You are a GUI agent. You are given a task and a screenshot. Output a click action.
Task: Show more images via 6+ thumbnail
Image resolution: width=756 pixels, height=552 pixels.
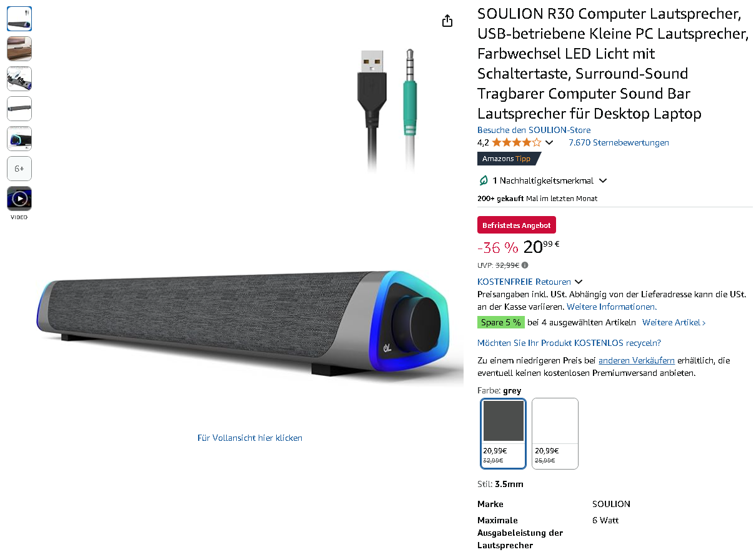(x=19, y=169)
